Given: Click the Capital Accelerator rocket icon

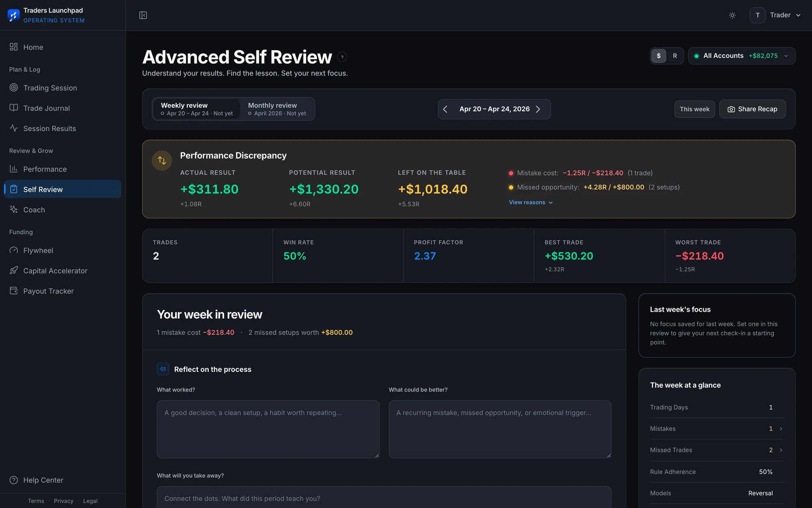Looking at the screenshot, I should coord(14,270).
